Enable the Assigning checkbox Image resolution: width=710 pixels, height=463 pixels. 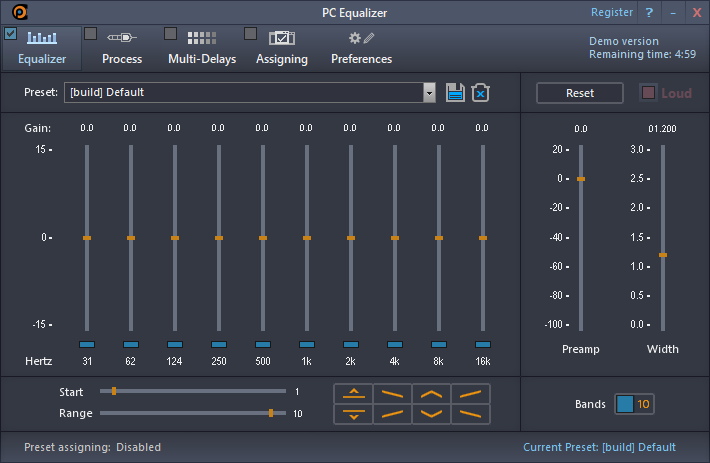(x=250, y=33)
